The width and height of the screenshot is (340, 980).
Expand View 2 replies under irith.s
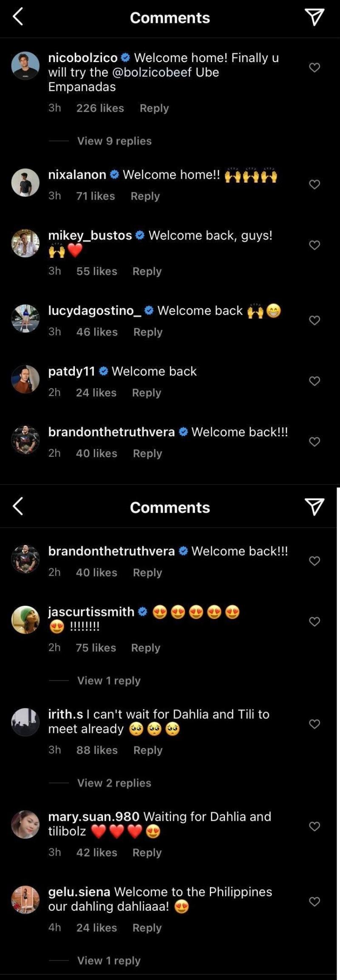114,783
